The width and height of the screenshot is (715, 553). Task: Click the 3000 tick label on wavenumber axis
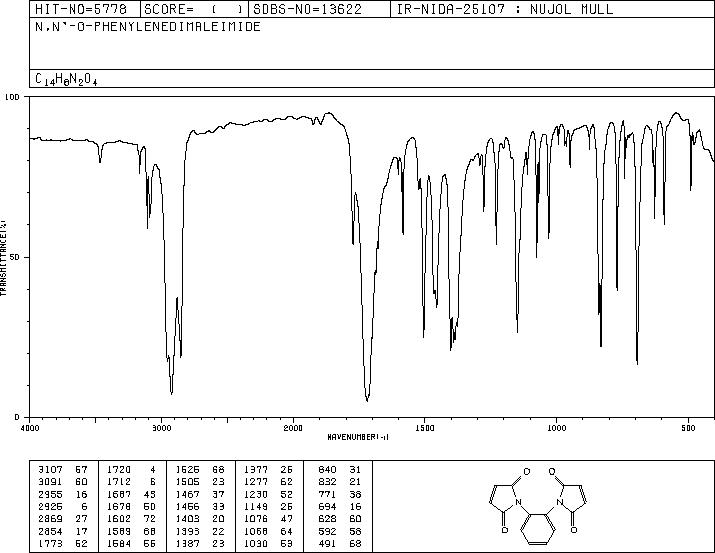pos(161,428)
